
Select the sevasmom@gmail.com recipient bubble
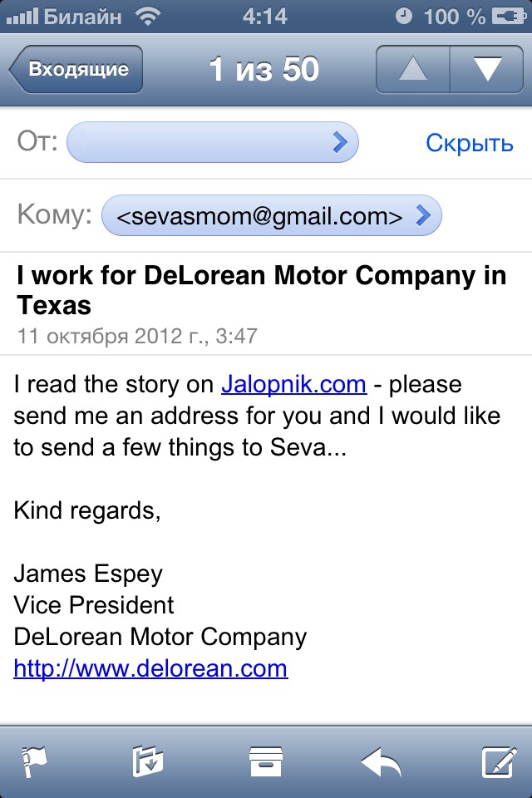coord(272,215)
